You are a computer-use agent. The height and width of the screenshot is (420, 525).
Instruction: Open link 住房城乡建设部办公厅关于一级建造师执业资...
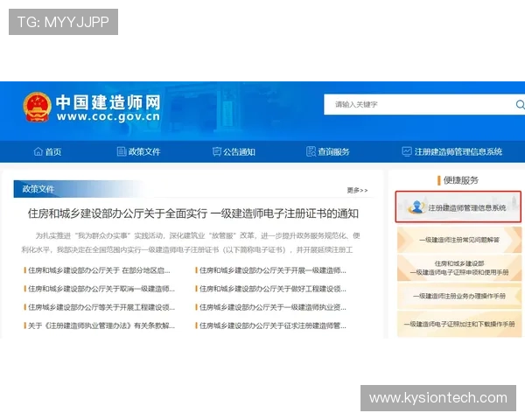[x=272, y=307]
